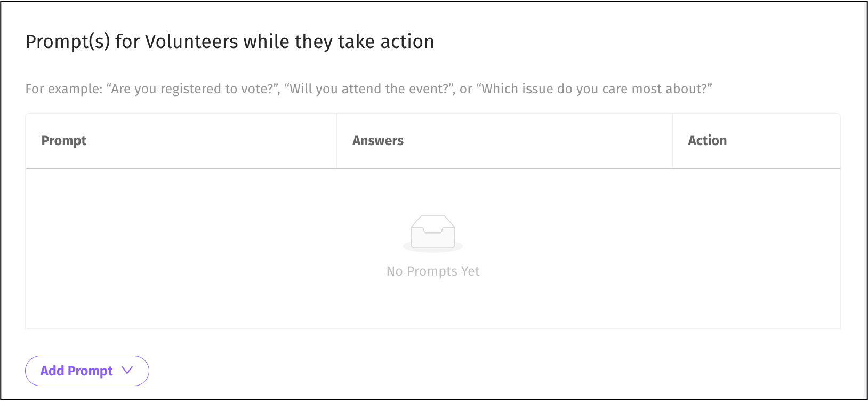Click the "Will you attend the event?" example
This screenshot has width=868, height=401.
[369, 89]
